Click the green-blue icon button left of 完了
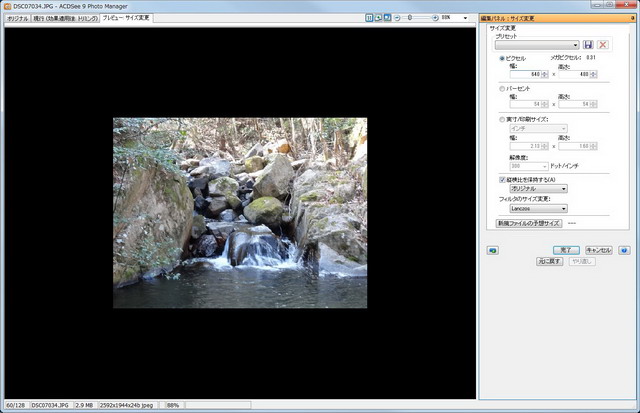640x413 pixels. (x=493, y=250)
